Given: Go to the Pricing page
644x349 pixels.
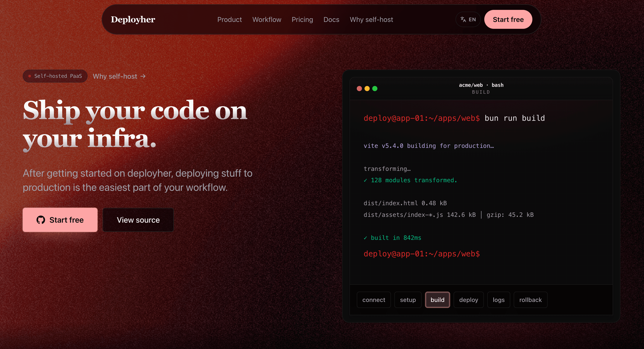Looking at the screenshot, I should click(x=302, y=20).
